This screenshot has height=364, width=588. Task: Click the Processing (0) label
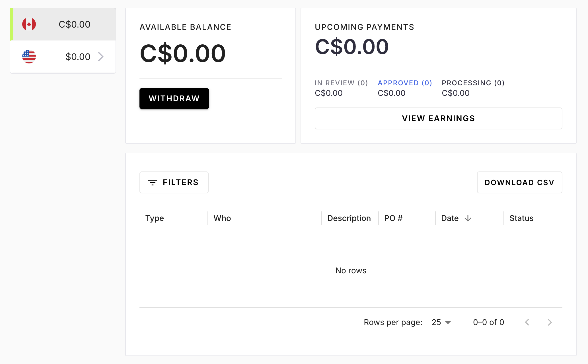point(473,83)
